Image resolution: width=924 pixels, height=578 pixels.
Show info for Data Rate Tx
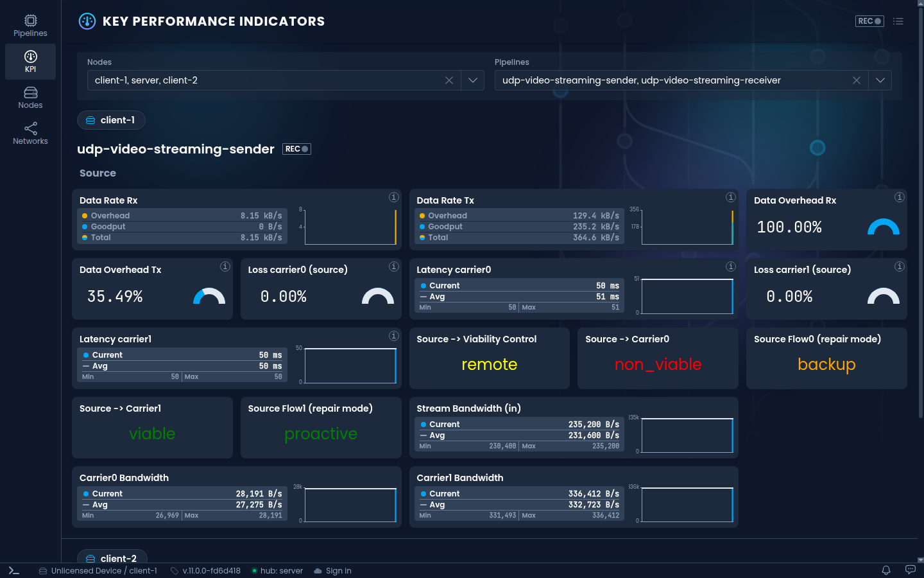(x=731, y=197)
